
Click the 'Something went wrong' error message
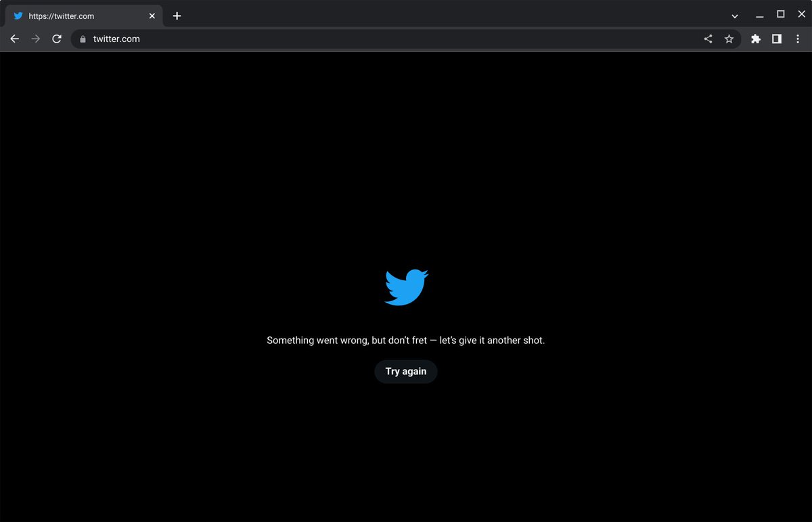click(x=406, y=341)
